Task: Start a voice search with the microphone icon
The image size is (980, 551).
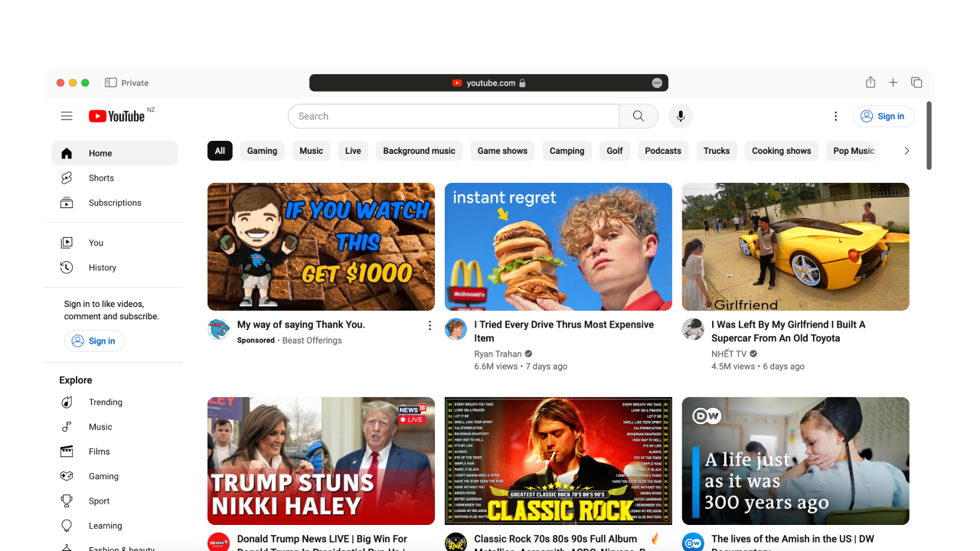Action: coord(680,116)
